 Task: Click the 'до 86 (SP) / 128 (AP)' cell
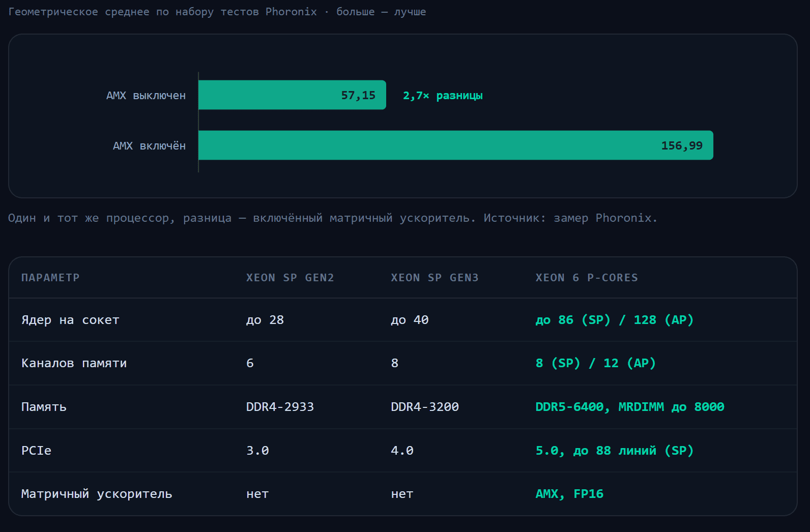[x=615, y=320]
